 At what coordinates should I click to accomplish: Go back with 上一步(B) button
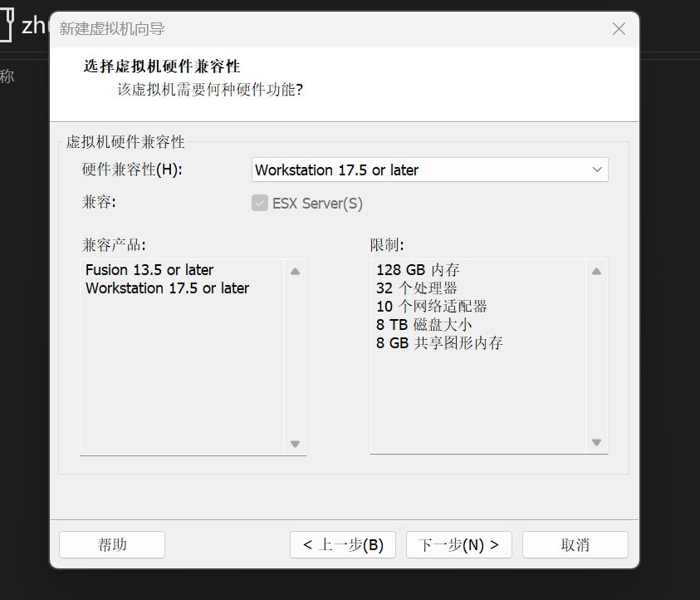click(x=343, y=544)
